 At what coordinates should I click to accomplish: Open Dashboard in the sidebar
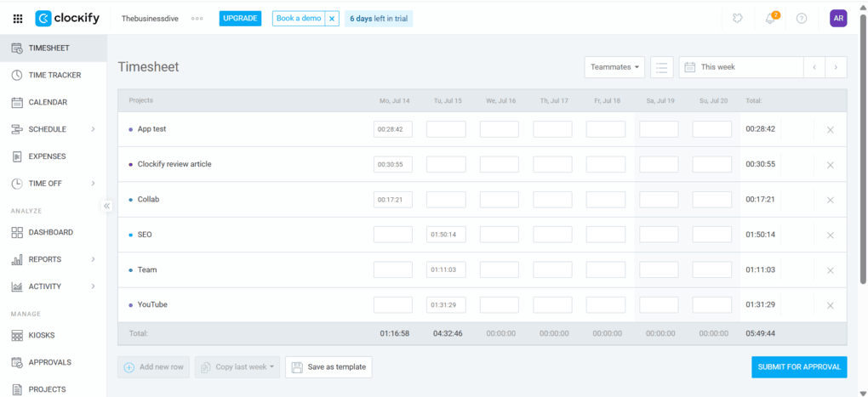click(53, 232)
